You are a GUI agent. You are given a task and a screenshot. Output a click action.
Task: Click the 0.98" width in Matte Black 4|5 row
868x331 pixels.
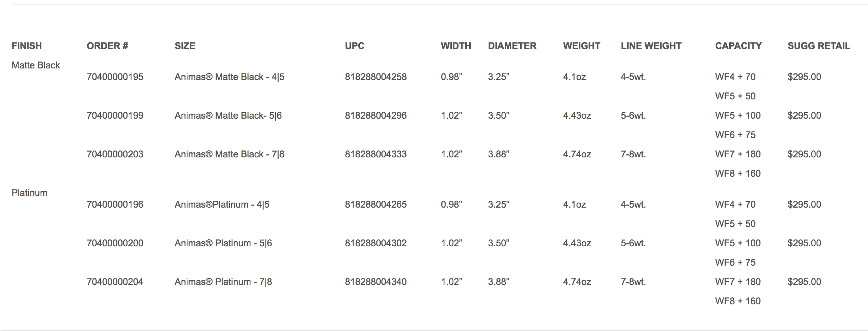point(451,77)
